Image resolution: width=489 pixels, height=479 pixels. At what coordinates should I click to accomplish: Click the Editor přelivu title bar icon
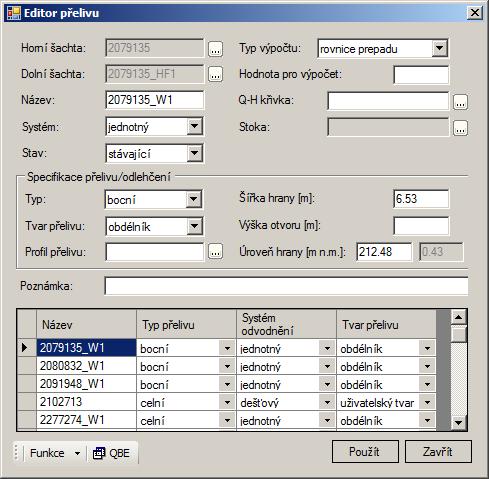point(14,13)
